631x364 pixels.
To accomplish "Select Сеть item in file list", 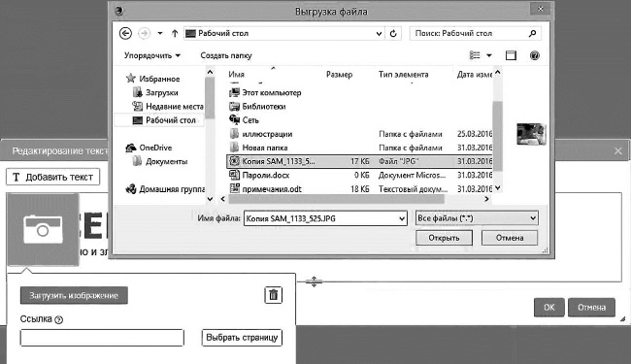I will tap(244, 119).
